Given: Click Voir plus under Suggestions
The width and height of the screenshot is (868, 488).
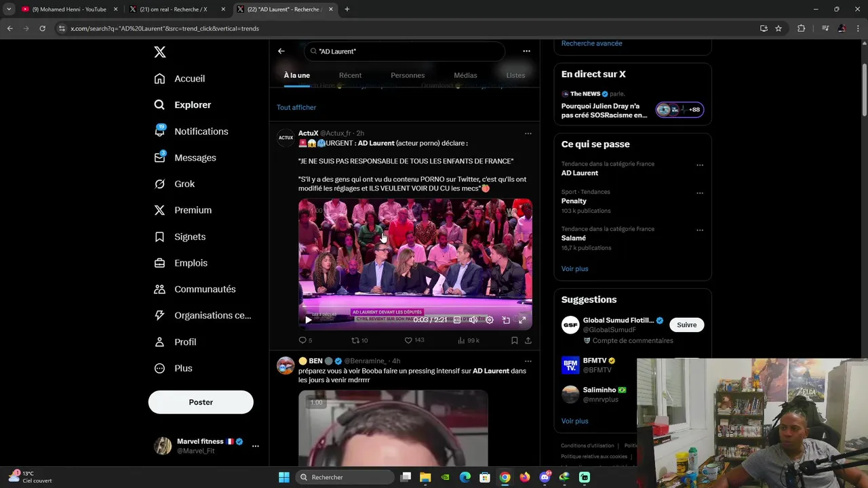Looking at the screenshot, I should 574,421.
